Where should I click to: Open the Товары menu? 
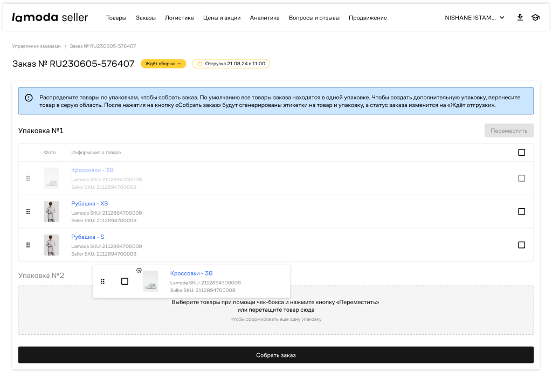tap(116, 18)
